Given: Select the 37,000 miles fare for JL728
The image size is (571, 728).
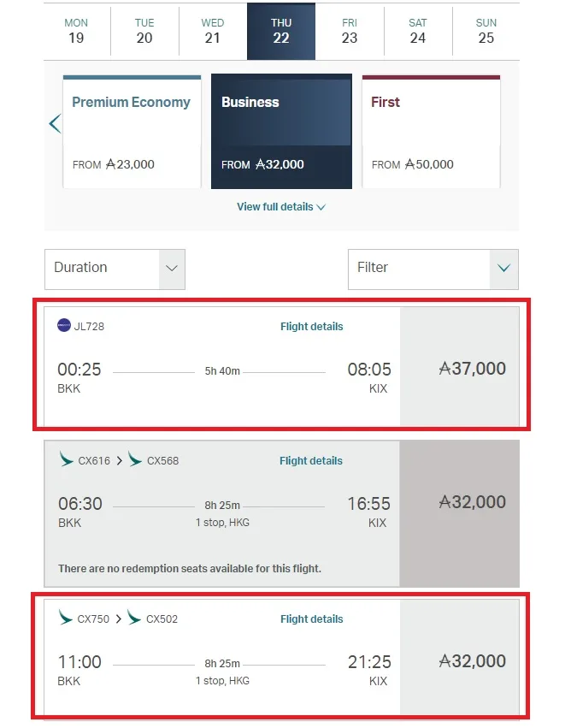Looking at the screenshot, I should (460, 366).
